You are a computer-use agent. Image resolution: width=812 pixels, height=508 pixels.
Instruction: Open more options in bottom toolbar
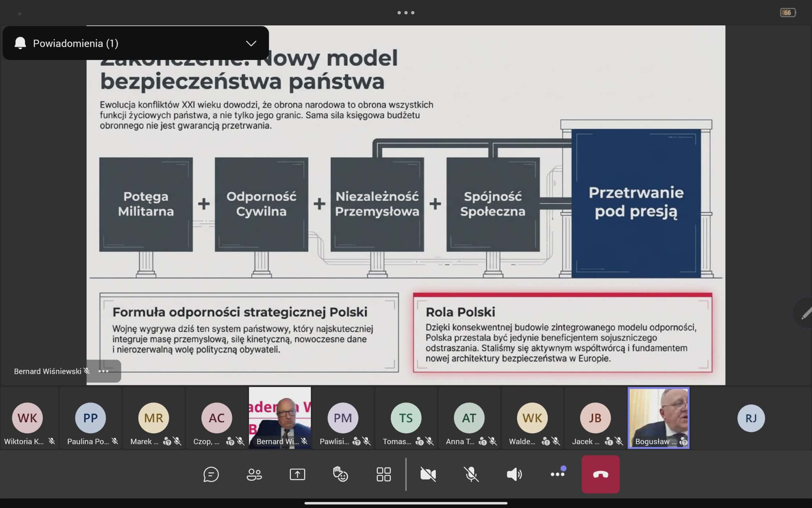click(557, 474)
